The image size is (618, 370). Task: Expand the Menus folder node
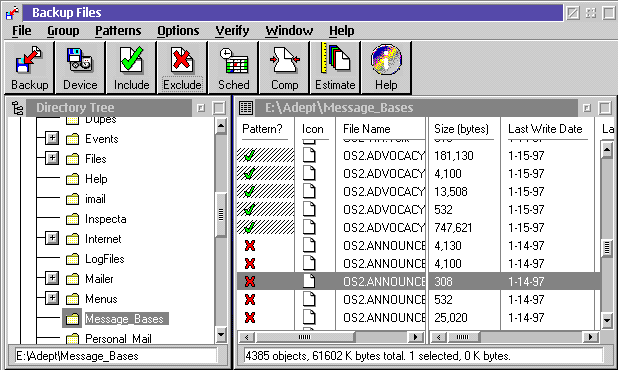pyautogui.click(x=52, y=298)
